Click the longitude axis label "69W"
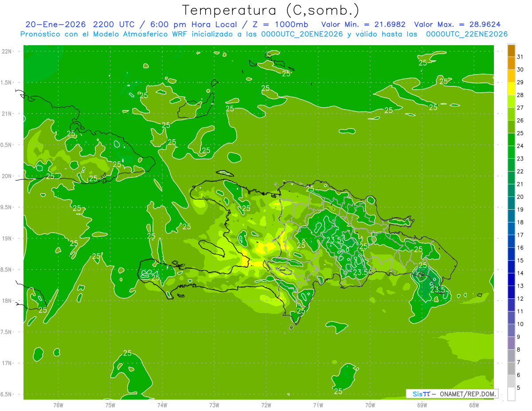This screenshot has height=411, width=532. 422,405
